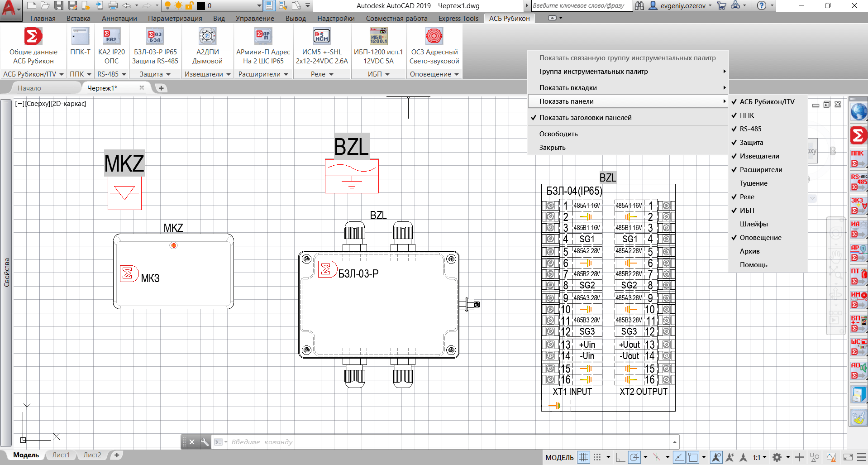Open the layer 0 dropdown list

tap(259, 5)
